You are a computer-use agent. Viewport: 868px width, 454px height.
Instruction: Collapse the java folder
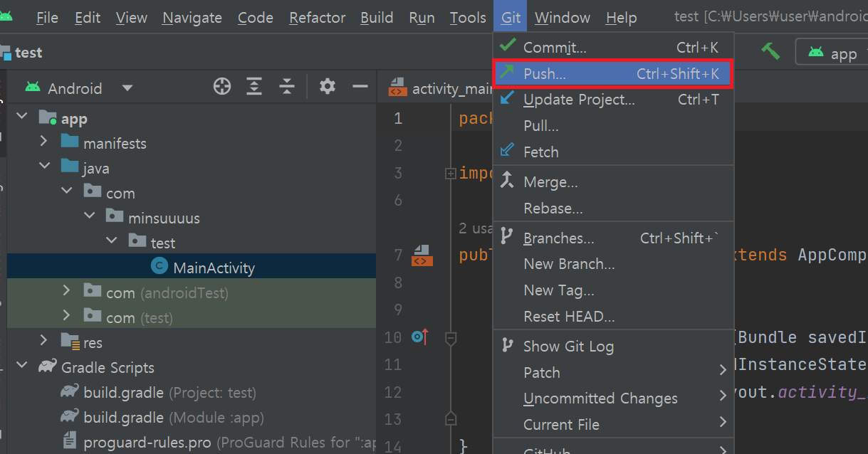(44, 166)
